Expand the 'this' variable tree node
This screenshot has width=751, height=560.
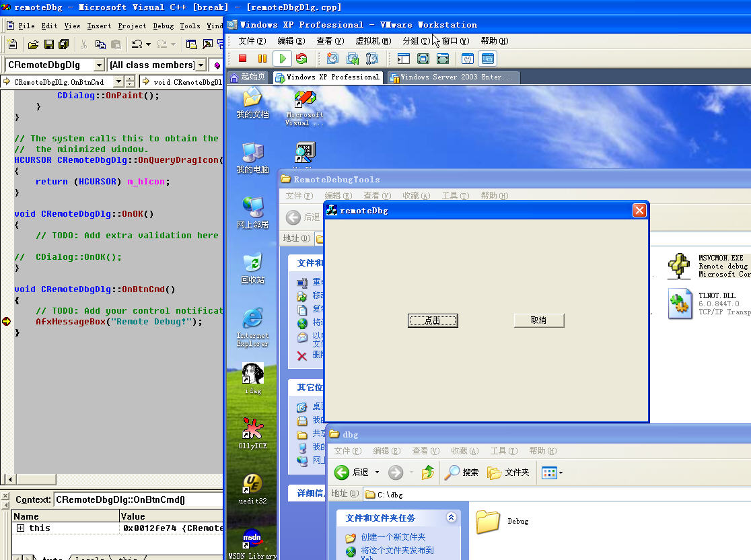click(21, 528)
